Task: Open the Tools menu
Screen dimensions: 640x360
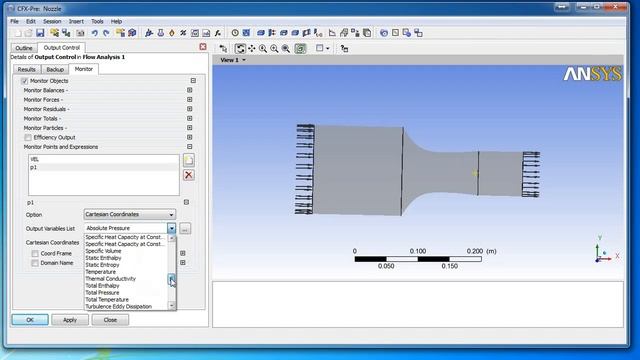Action: pos(97,21)
